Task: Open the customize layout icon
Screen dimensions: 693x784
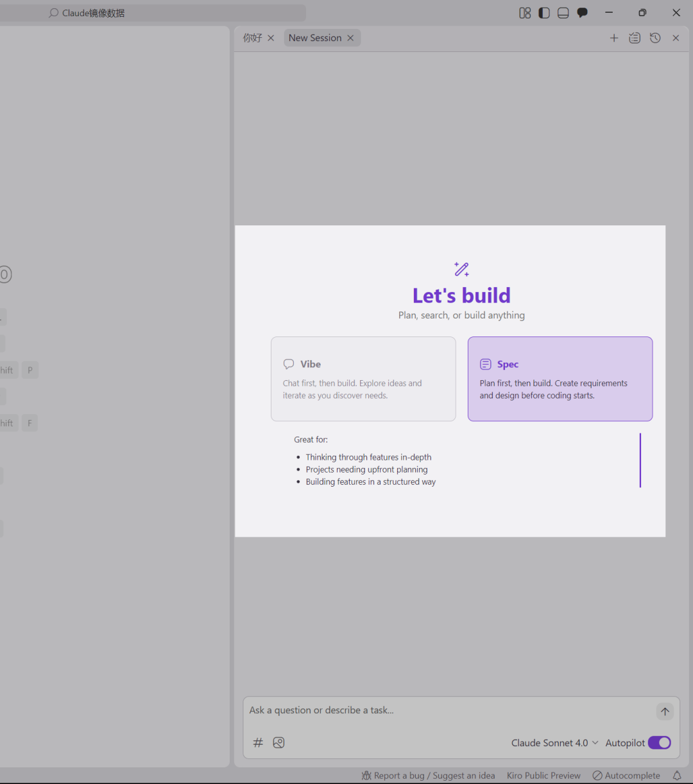Action: click(525, 13)
